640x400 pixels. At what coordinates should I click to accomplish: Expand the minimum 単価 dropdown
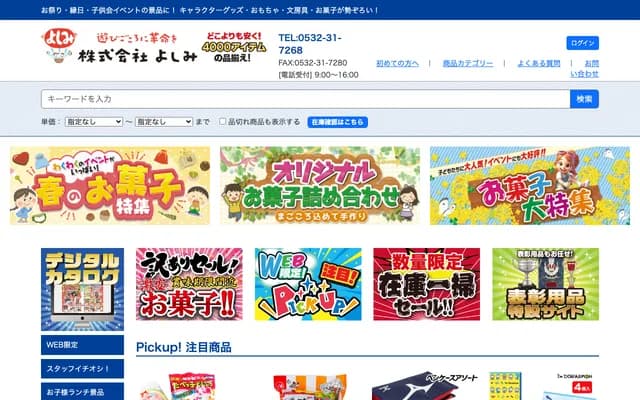[x=94, y=122]
